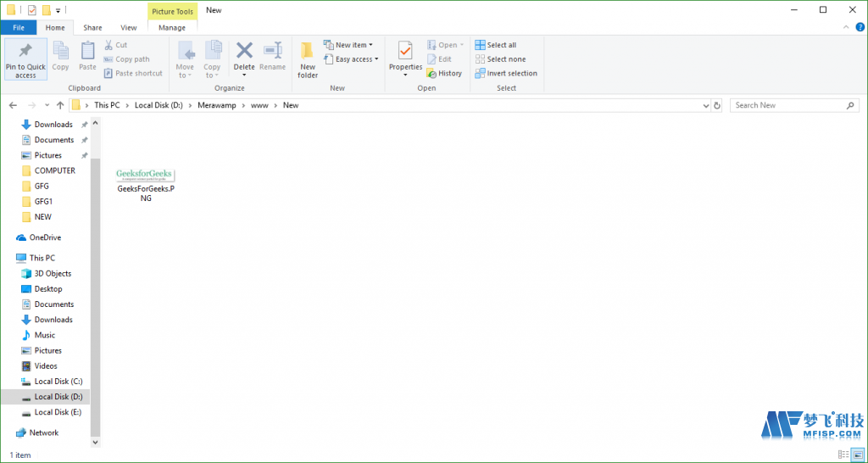Click the Search New input field
868x463 pixels.
point(794,105)
